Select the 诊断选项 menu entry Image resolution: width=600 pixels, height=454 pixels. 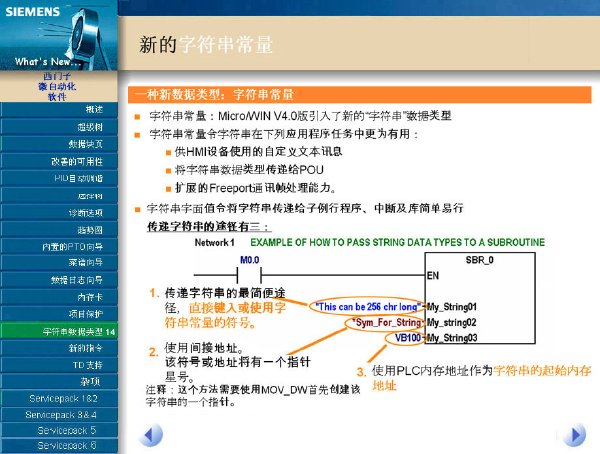point(59,213)
